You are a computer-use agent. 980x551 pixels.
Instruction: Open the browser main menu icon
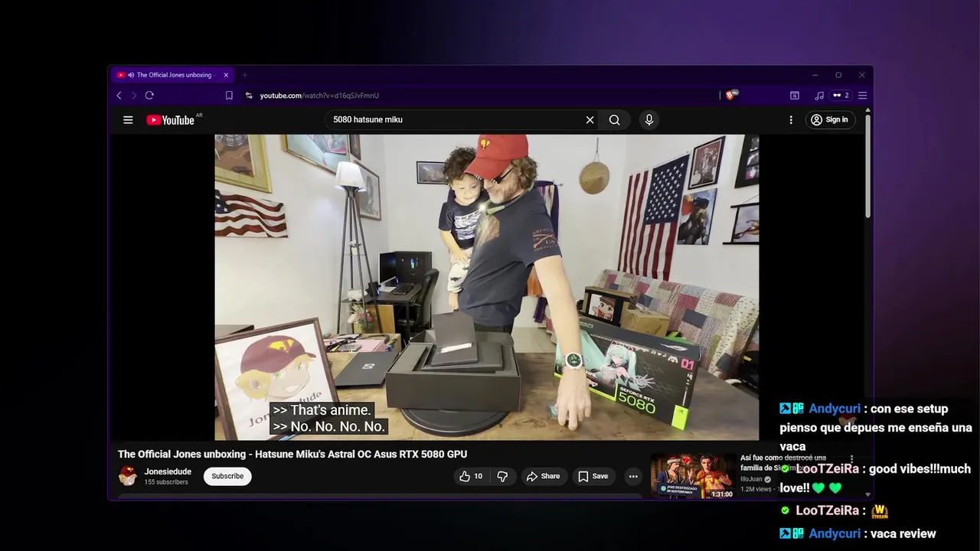[x=862, y=96]
